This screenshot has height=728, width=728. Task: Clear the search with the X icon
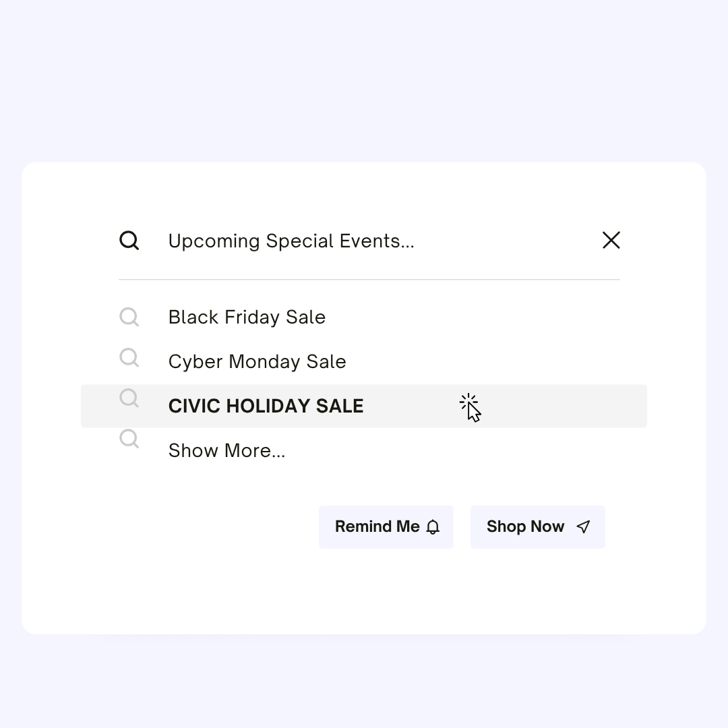click(x=611, y=240)
